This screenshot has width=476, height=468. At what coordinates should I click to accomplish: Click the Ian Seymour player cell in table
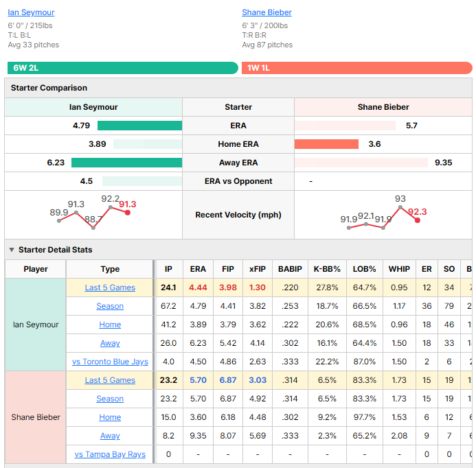[36, 325]
